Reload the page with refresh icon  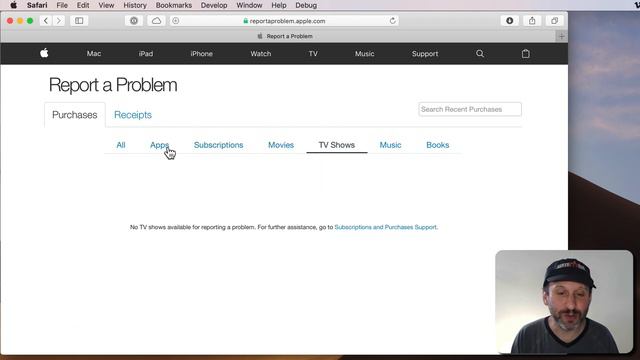coord(392,21)
